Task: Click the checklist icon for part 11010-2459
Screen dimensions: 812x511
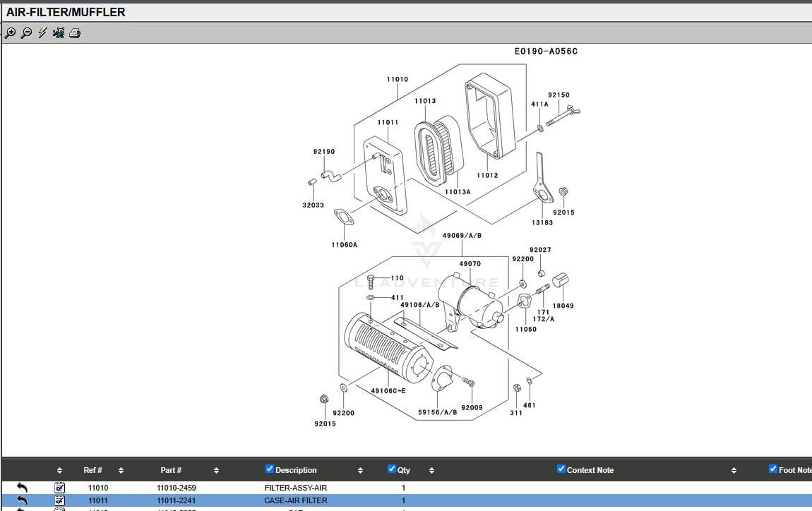Action: click(x=60, y=488)
